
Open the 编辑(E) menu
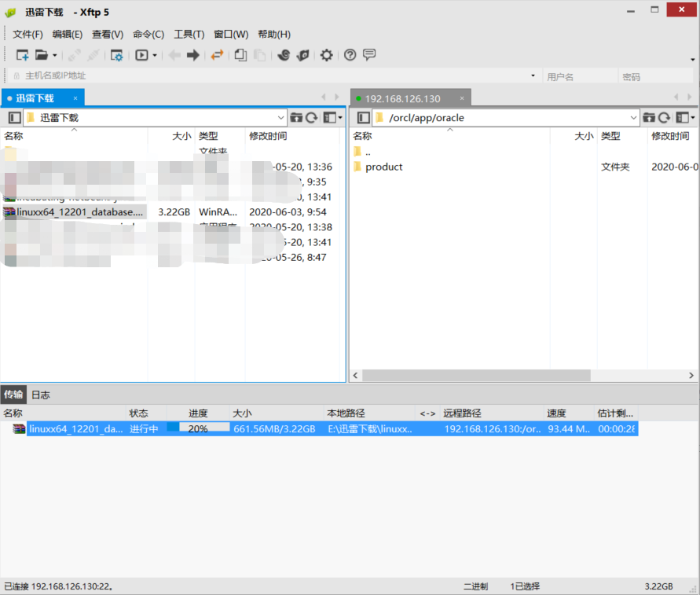[x=68, y=35]
